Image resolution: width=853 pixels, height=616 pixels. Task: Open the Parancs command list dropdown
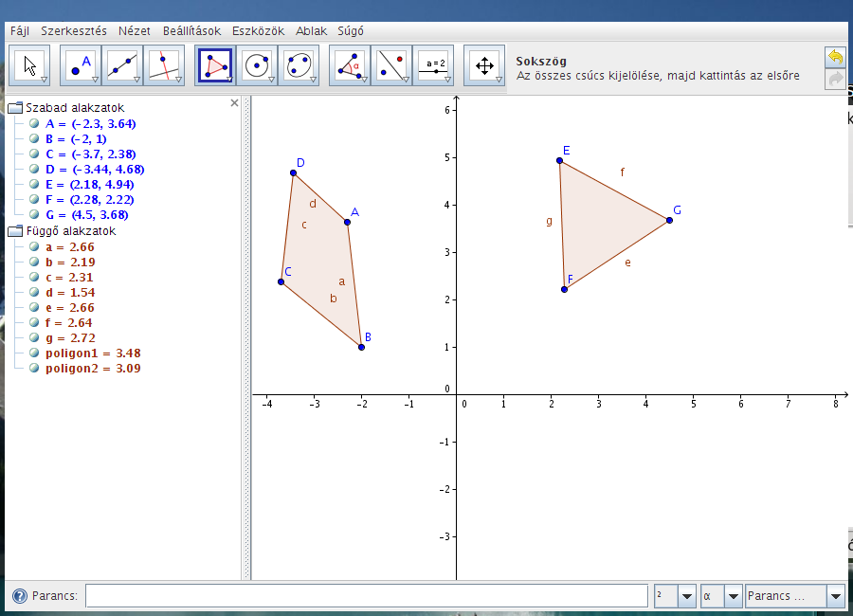[836, 596]
